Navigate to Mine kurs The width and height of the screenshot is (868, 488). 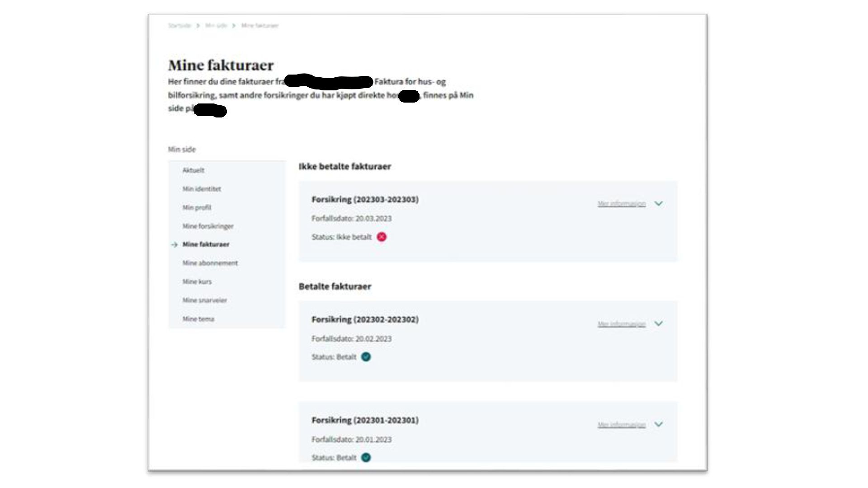(x=197, y=282)
